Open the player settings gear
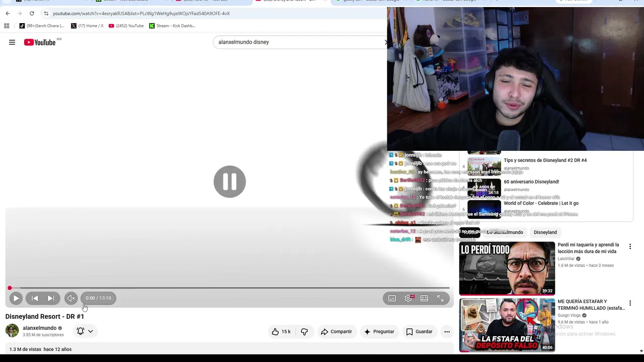Image resolution: width=644 pixels, height=362 pixels. 408,298
